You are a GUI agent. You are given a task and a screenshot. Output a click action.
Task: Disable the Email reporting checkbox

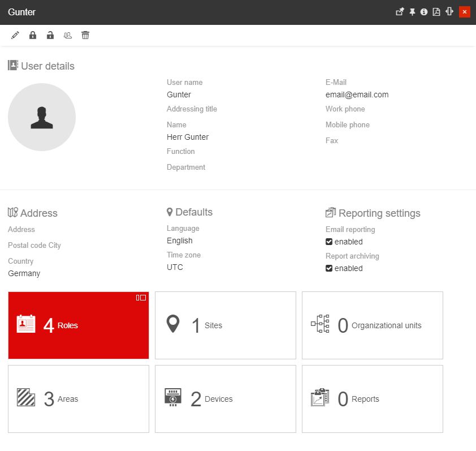(329, 242)
